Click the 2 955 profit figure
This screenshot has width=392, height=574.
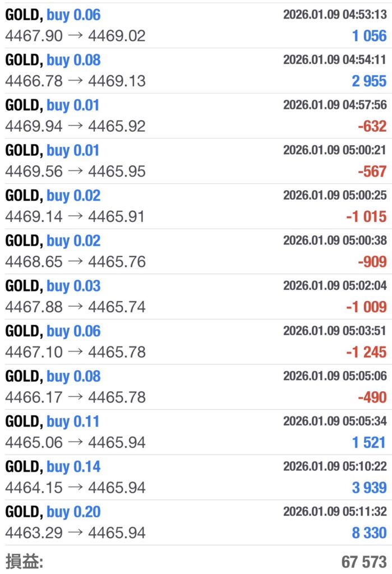tap(369, 81)
